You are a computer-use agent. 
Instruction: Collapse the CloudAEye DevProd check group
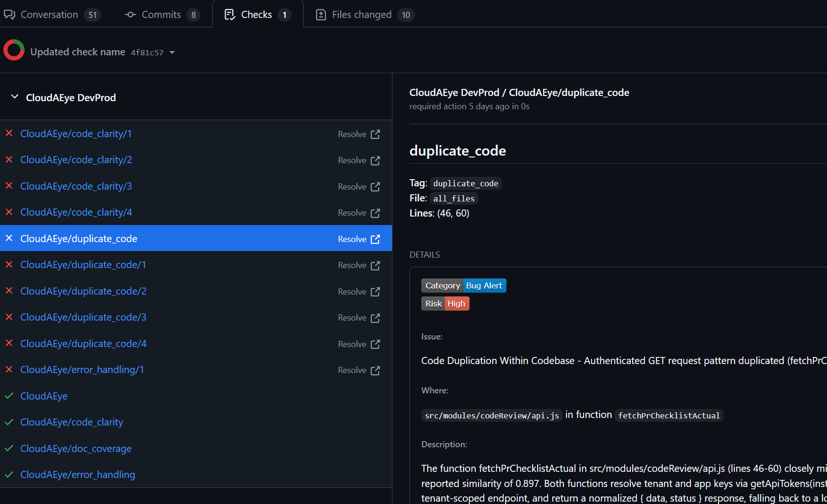[x=14, y=97]
